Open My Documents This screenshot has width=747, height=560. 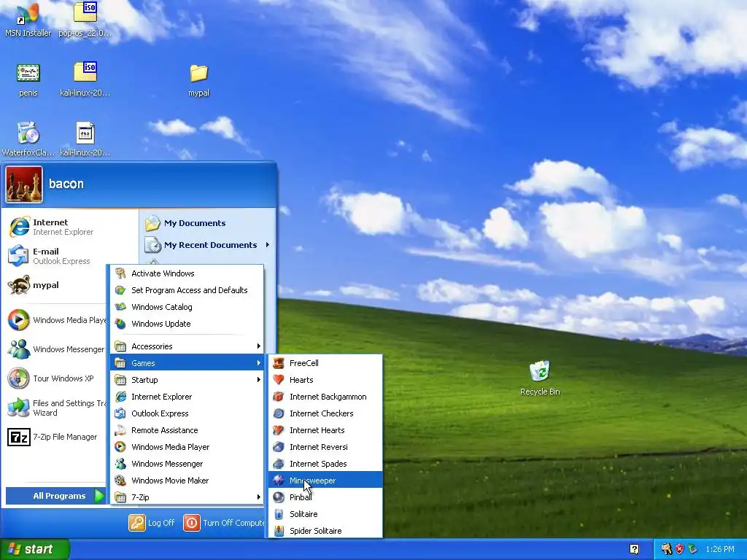[x=208, y=223]
